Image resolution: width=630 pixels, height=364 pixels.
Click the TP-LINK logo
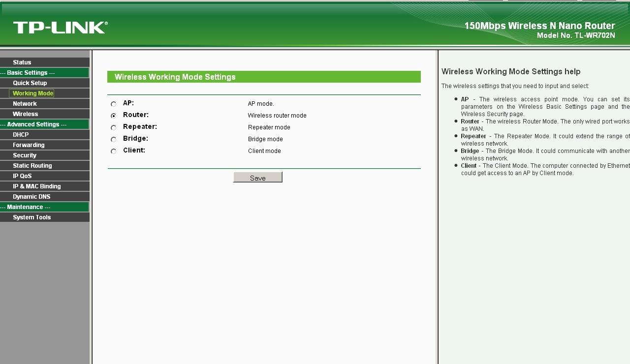point(60,28)
